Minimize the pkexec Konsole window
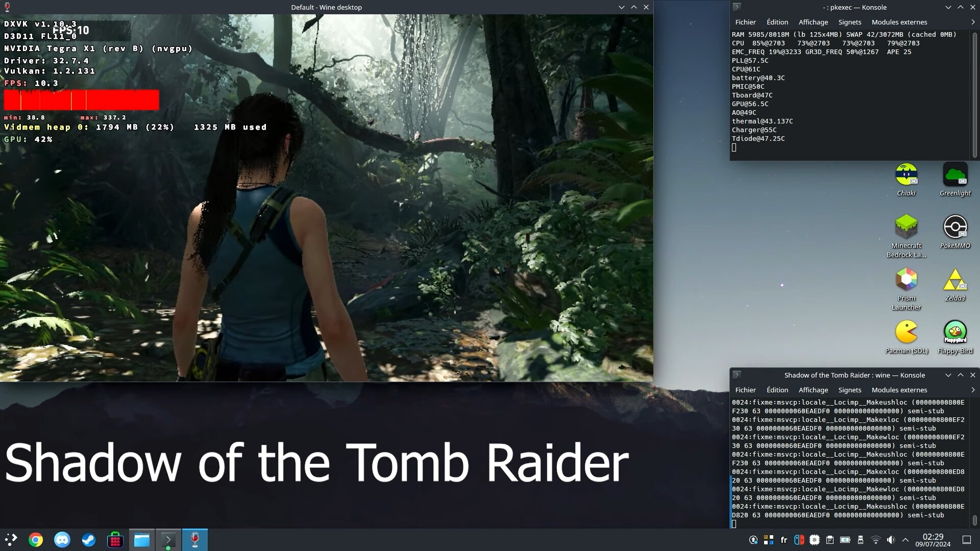 948,7
